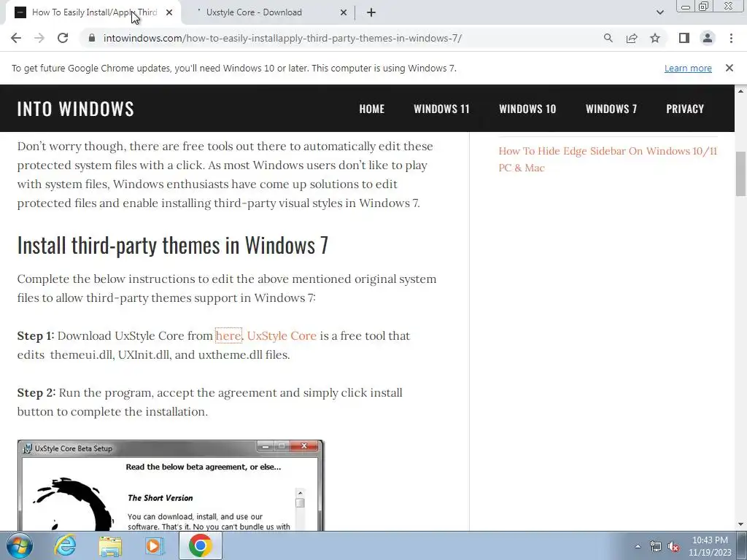Open the Chrome side panel
The width and height of the screenshot is (747, 560).
click(684, 38)
